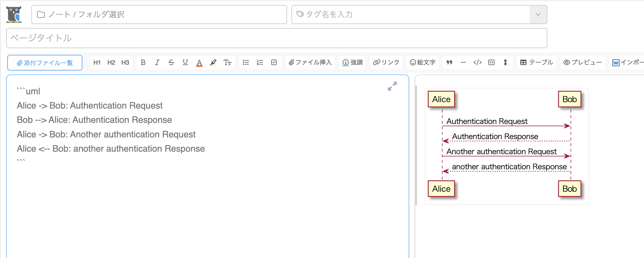Click the 'Alice -> Bob: Another authentication Request' line
Image resolution: width=644 pixels, height=258 pixels.
[x=106, y=134]
